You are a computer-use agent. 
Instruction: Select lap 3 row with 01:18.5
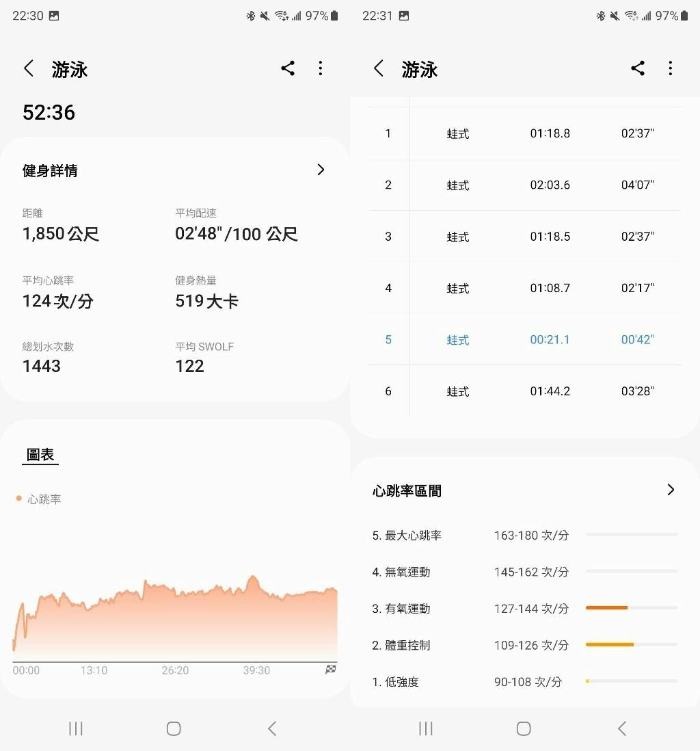(525, 236)
